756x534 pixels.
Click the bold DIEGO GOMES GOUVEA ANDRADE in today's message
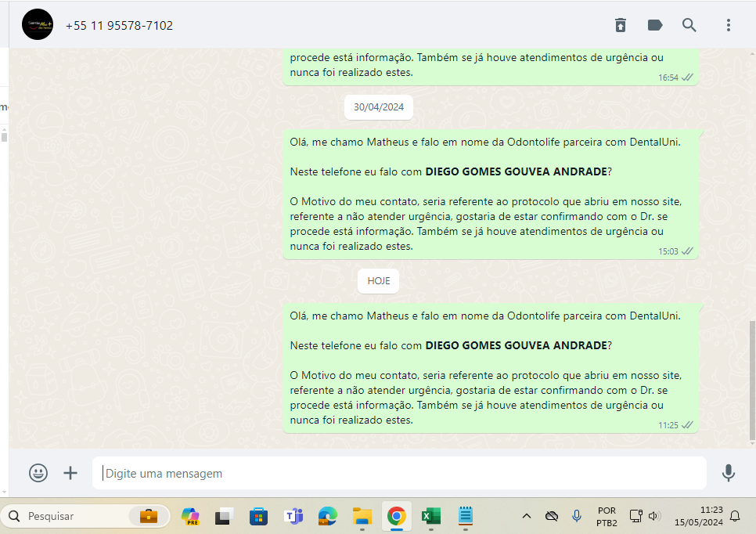point(516,345)
